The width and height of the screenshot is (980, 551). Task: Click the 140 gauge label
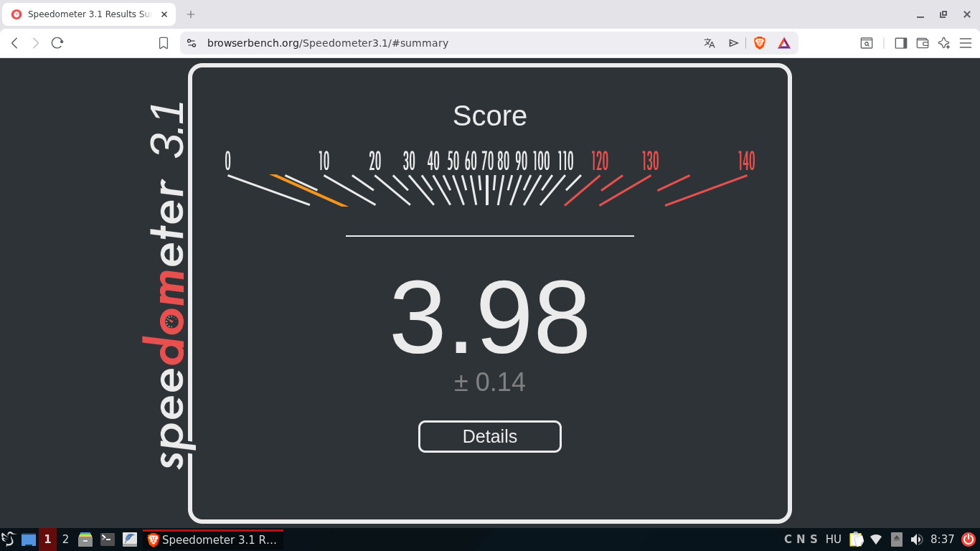747,161
